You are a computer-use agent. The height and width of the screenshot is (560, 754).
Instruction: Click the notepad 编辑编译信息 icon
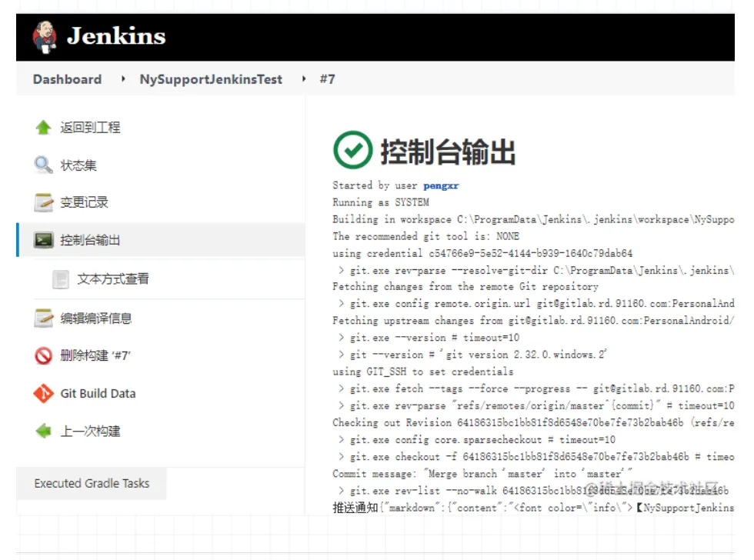click(x=44, y=318)
